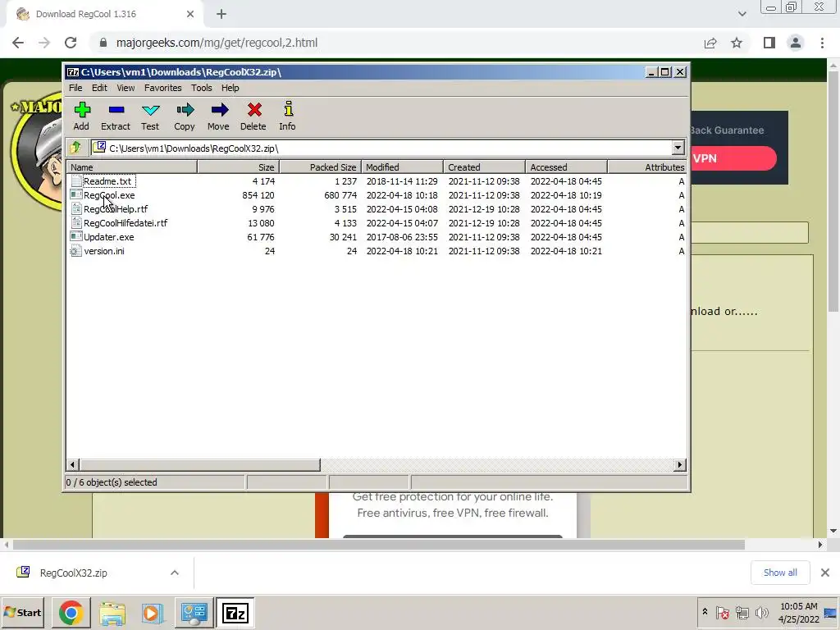840x630 pixels.
Task: Click the Updater.exe file icon
Action: coord(76,237)
